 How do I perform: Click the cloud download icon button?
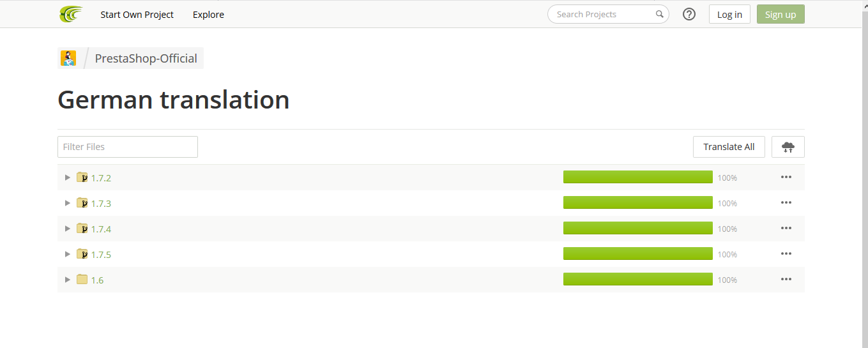pyautogui.click(x=788, y=147)
